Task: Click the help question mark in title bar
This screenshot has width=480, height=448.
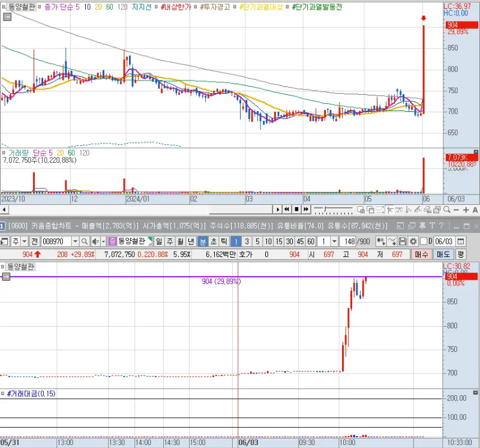Action: [x=441, y=226]
